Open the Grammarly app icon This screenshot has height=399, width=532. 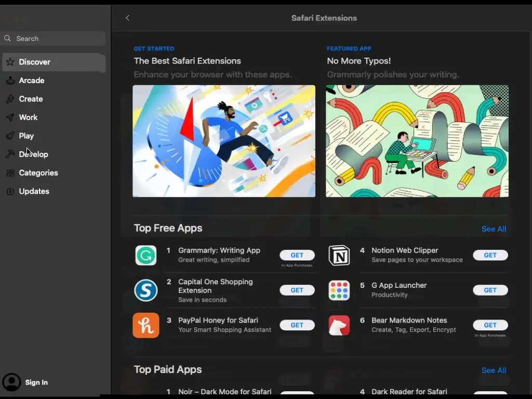[146, 255]
